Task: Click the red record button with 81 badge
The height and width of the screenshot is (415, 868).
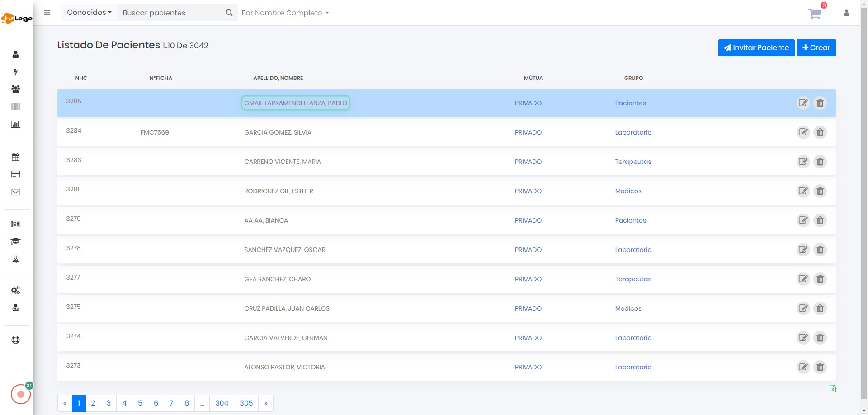Action: coord(21,394)
